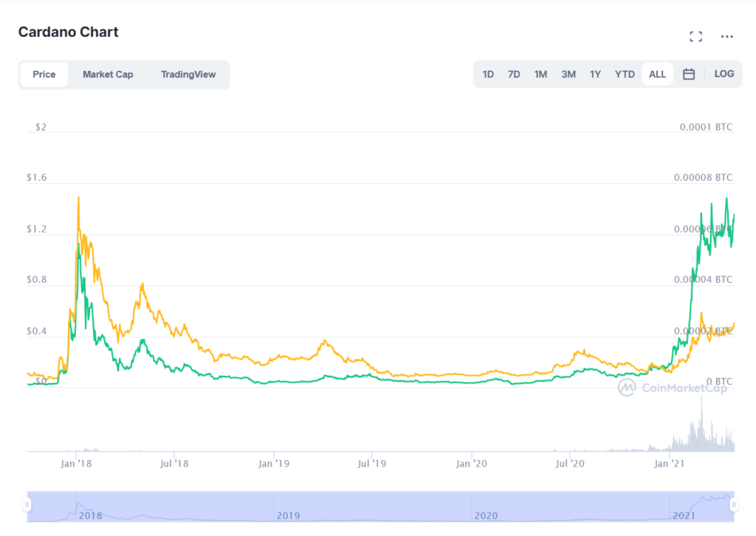Open the TradingView tab
The height and width of the screenshot is (536, 756).
click(188, 75)
